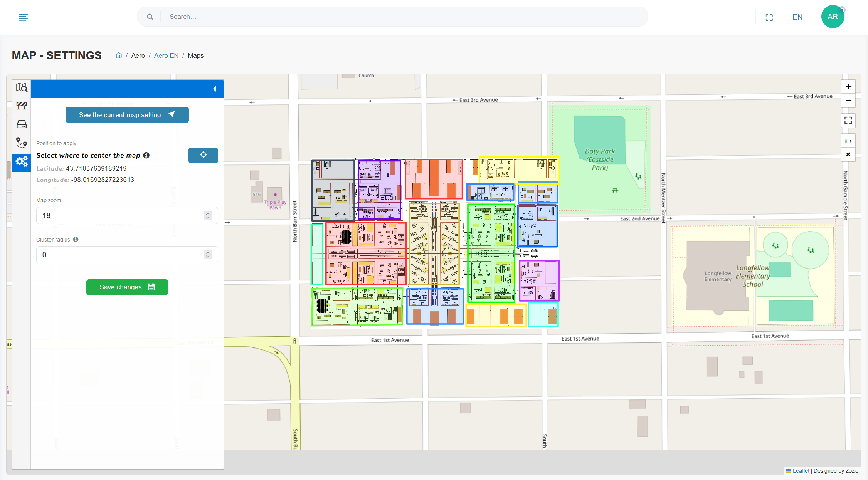Screen dimensions: 868x480
Task: Click the Cluster radius info icon
Action: [x=76, y=239]
